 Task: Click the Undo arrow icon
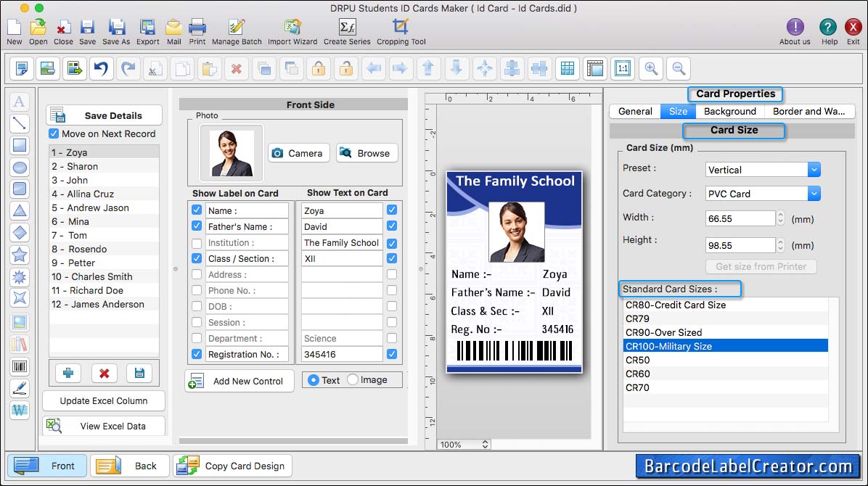click(x=102, y=69)
